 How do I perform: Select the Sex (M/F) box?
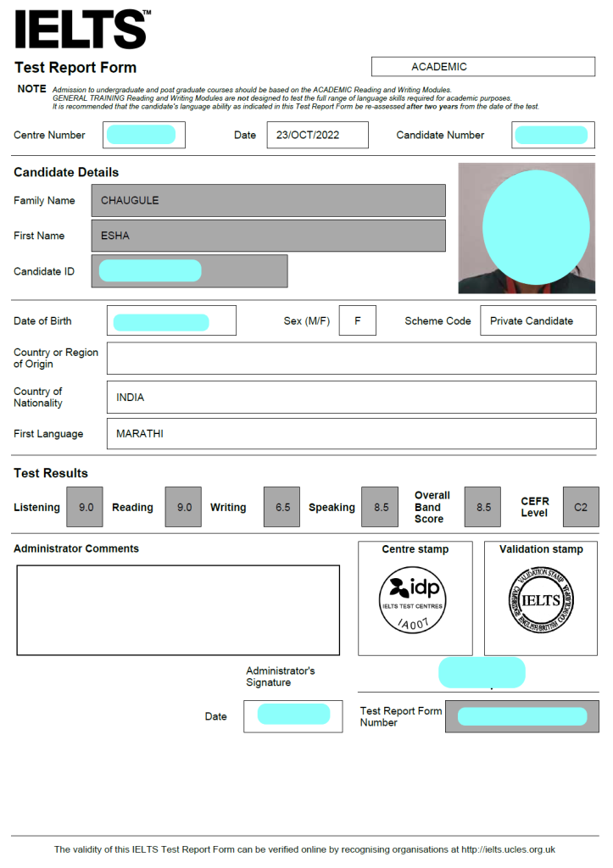357,321
